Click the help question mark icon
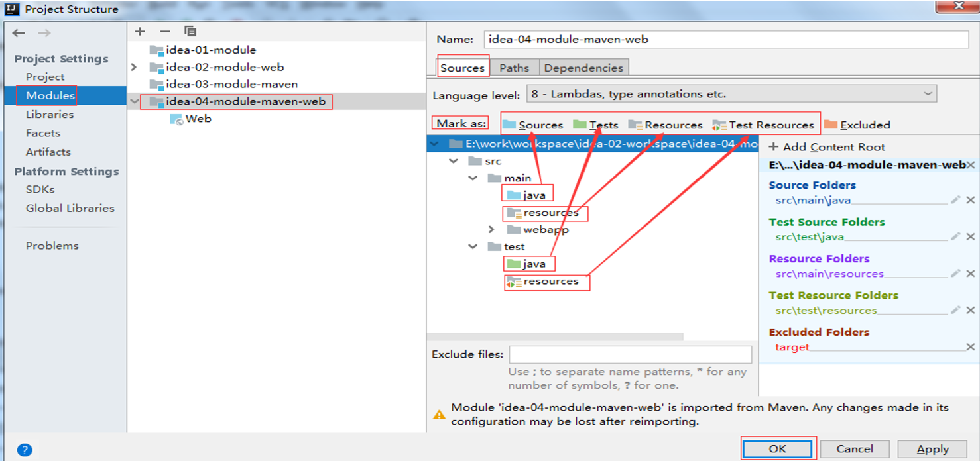Viewport: 980px width, 461px height. [x=25, y=450]
